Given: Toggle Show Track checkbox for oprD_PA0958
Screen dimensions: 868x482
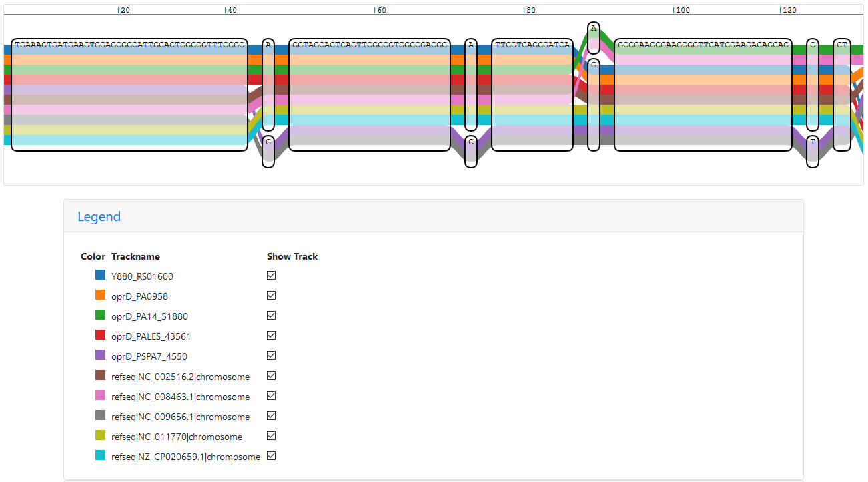Looking at the screenshot, I should (271, 296).
